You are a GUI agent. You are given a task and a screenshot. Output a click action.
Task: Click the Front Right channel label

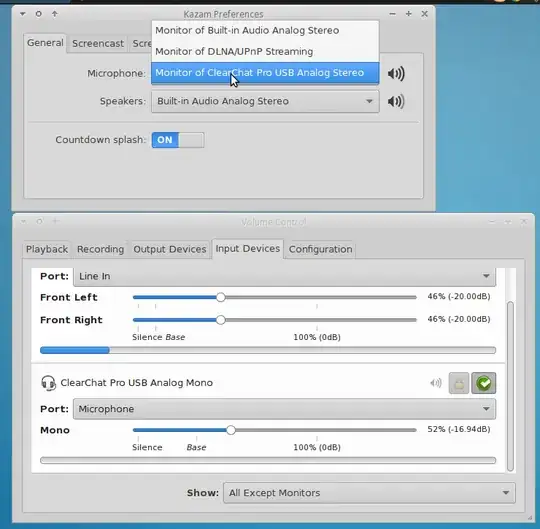coord(71,320)
